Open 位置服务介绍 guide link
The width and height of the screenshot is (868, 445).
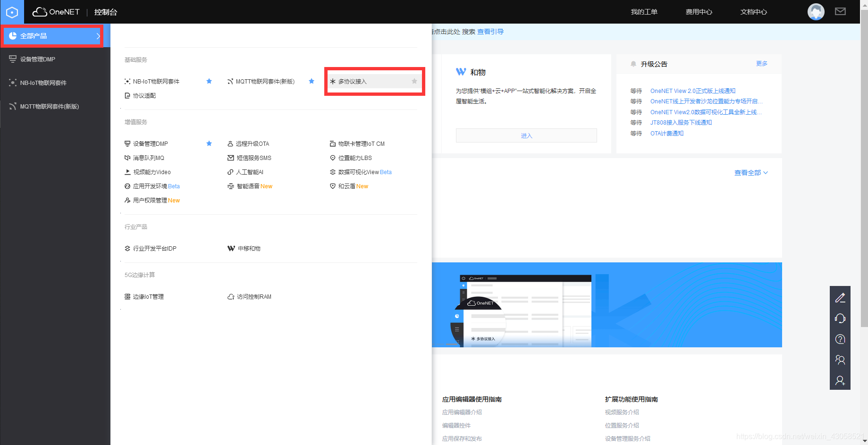coord(622,426)
